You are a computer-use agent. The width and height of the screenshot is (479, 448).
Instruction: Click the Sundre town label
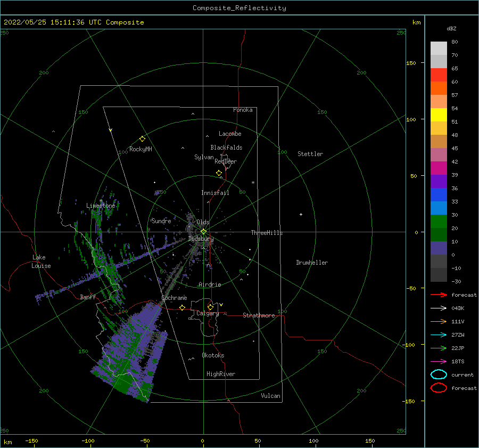161,221
